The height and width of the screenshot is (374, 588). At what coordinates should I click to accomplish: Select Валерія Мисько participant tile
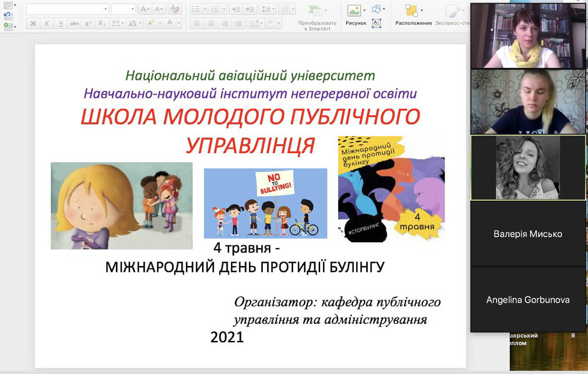(x=528, y=234)
